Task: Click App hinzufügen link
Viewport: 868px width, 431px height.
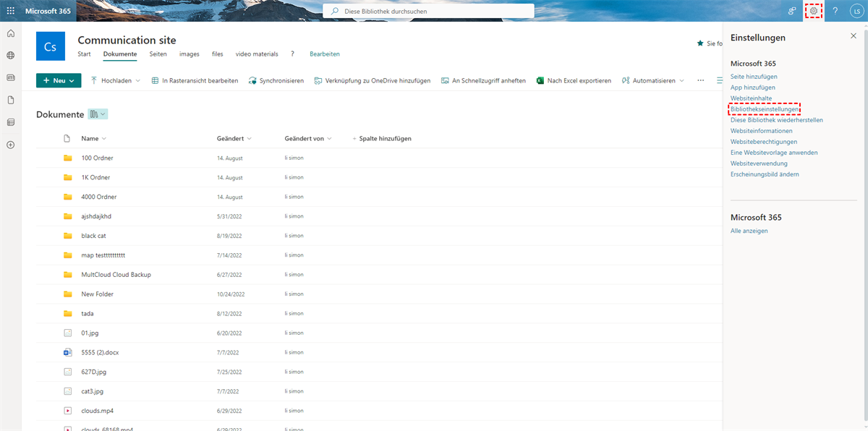Action: [x=752, y=88]
